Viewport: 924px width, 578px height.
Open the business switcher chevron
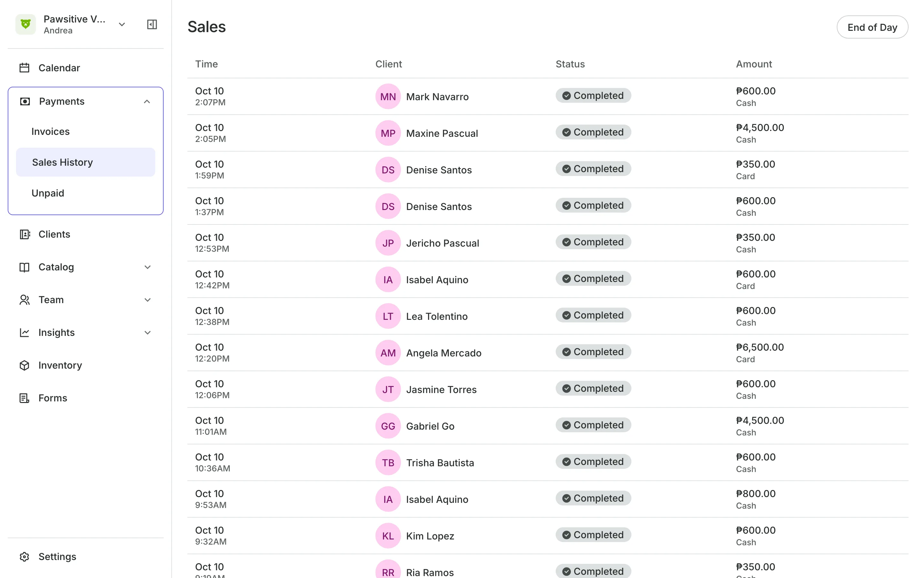click(122, 24)
